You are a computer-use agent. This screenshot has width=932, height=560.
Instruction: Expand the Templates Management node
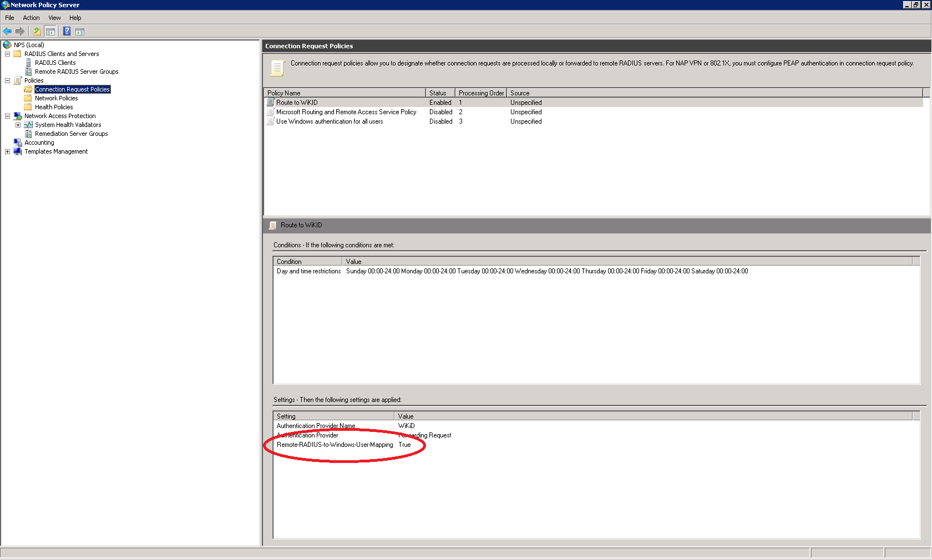[x=7, y=151]
